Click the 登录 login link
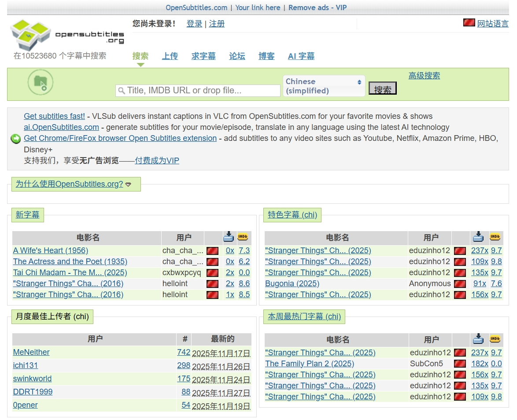The image size is (517, 420). (194, 24)
